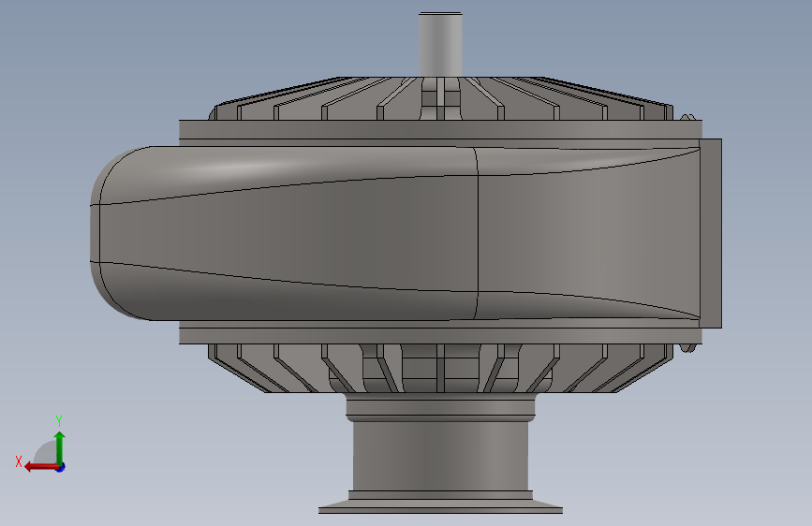Select the rounded left end of volute casing
Screen dimensions: 812x526
122,233
